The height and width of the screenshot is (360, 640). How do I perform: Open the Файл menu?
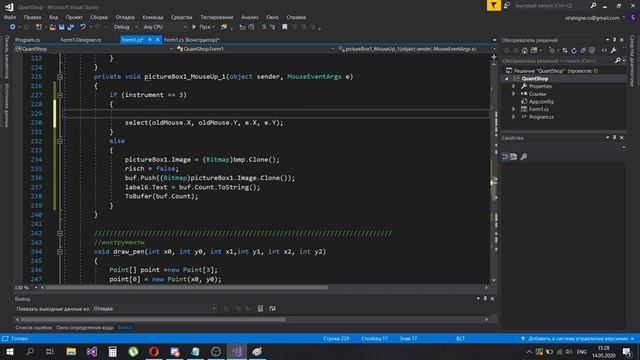coord(10,17)
